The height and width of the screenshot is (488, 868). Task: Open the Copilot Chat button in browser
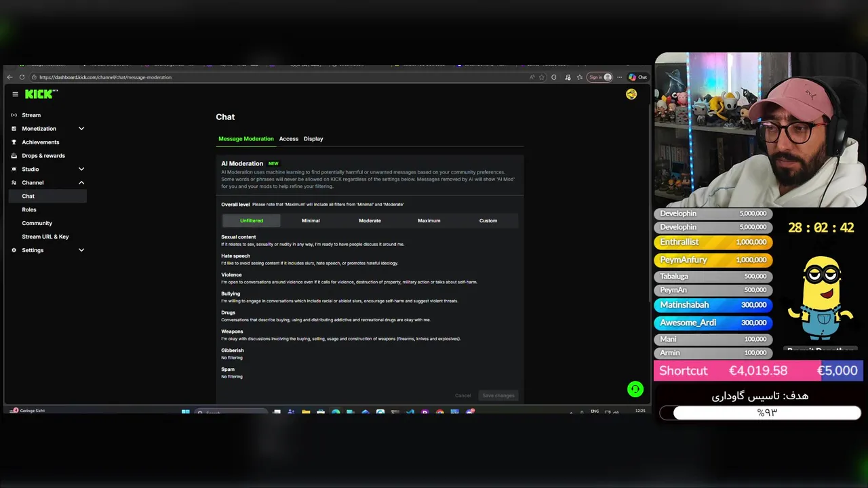[637, 77]
